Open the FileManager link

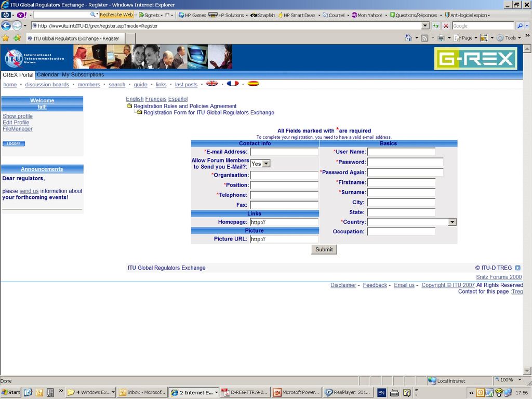click(18, 129)
